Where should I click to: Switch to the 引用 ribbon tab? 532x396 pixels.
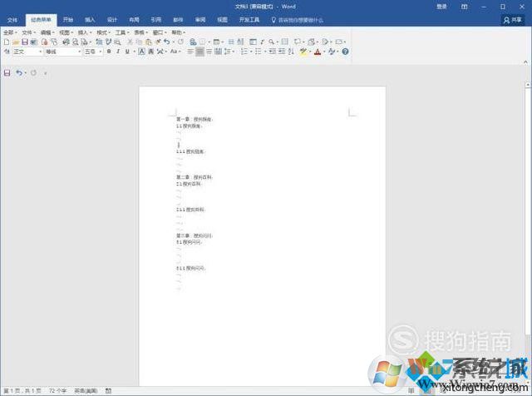pyautogui.click(x=156, y=20)
